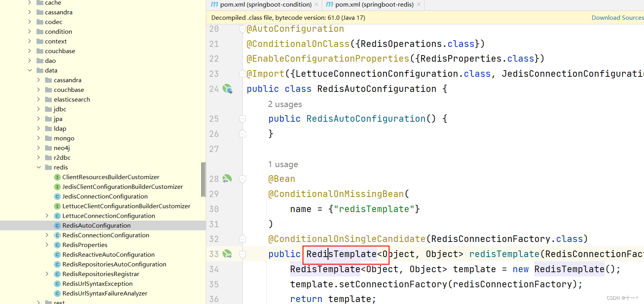Switch to pom.xml (springboot-redis) tab
The image size is (644, 304).
click(x=374, y=5)
